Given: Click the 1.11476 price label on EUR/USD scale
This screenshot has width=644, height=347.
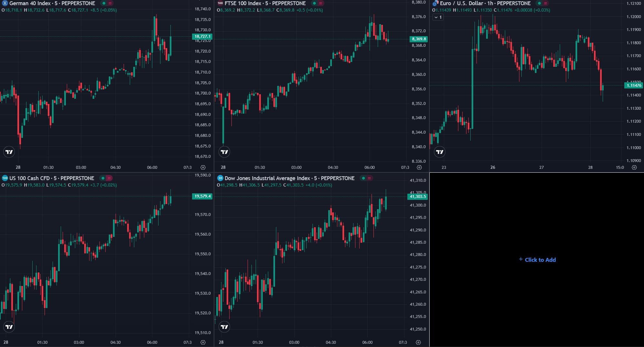Looking at the screenshot, I should click(634, 86).
